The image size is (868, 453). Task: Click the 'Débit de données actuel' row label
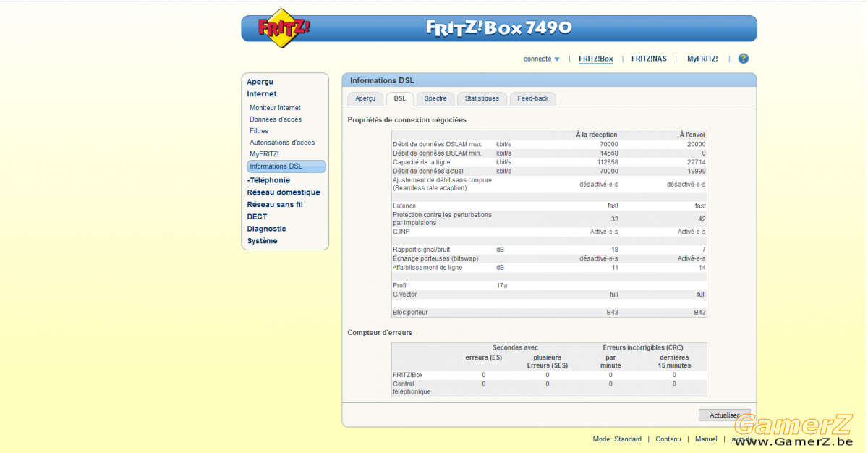coord(429,171)
